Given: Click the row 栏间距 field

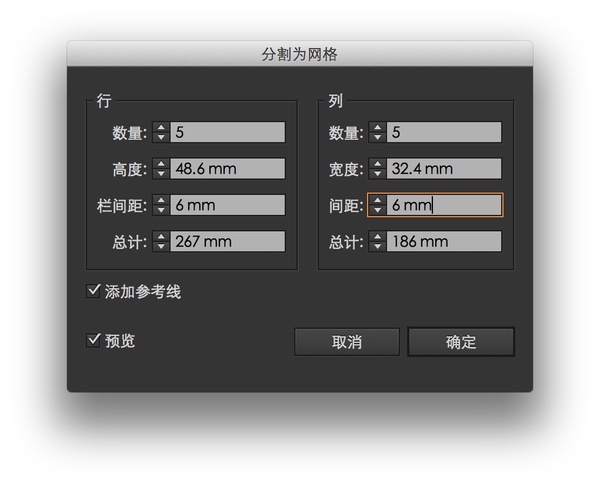Looking at the screenshot, I should 228,205.
